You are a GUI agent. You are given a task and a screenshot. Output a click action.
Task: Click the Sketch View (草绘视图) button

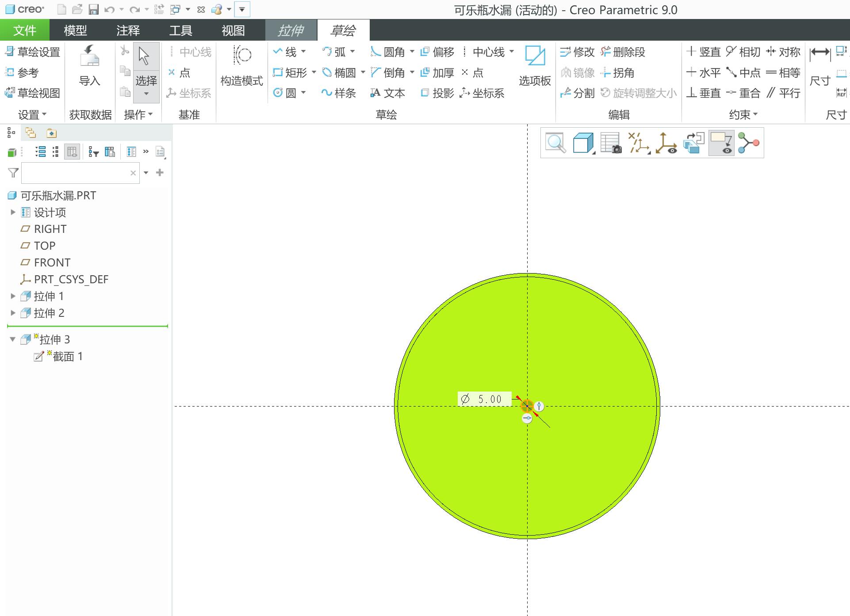(x=32, y=93)
